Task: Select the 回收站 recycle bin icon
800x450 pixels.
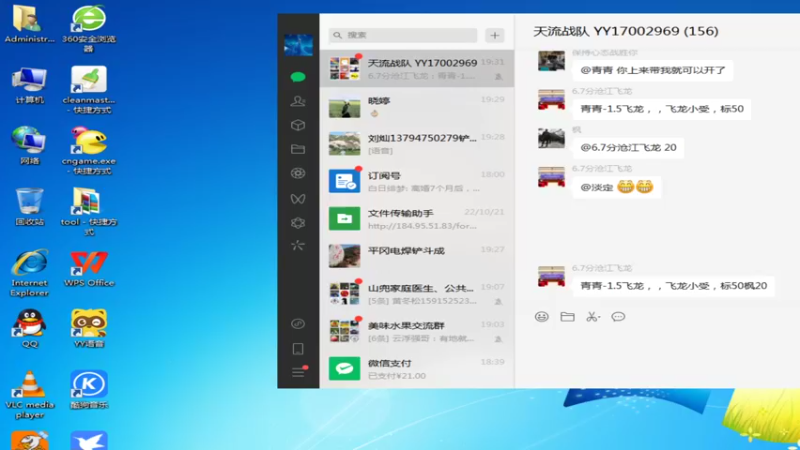Action: (x=29, y=206)
